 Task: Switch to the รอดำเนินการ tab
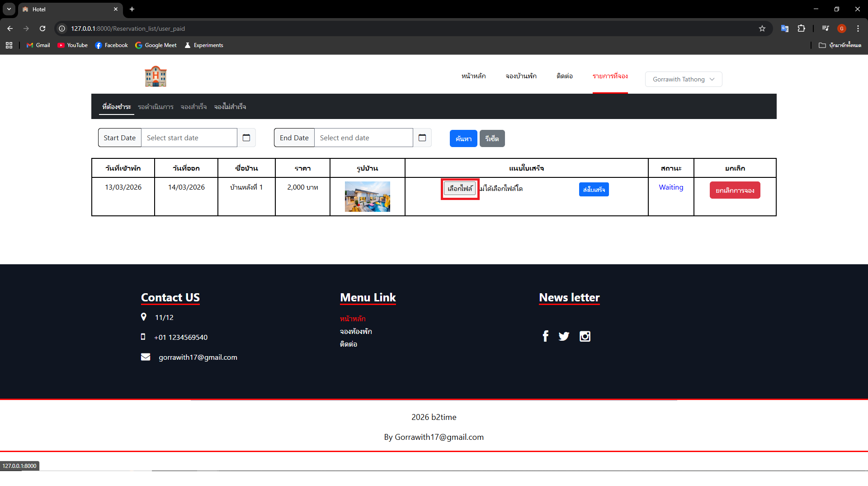point(156,107)
